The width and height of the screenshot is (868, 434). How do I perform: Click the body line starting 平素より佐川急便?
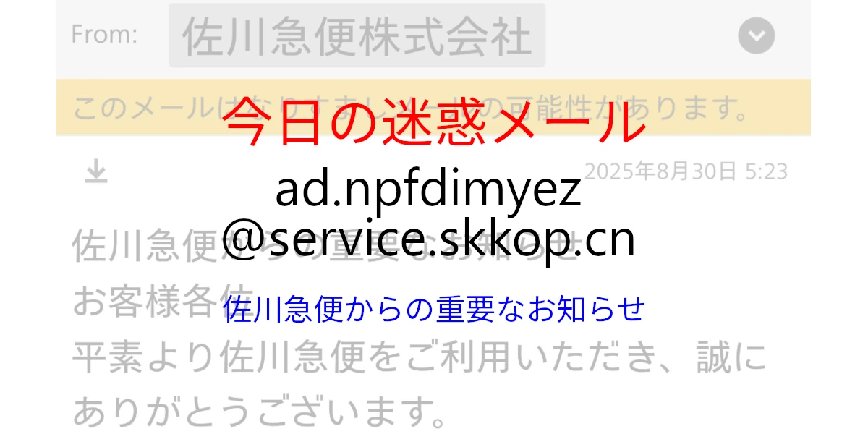(x=419, y=359)
